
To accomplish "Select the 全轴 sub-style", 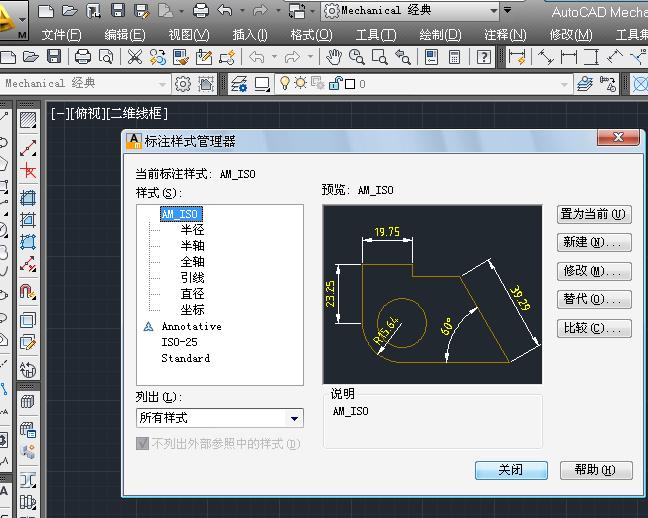I will (192, 262).
